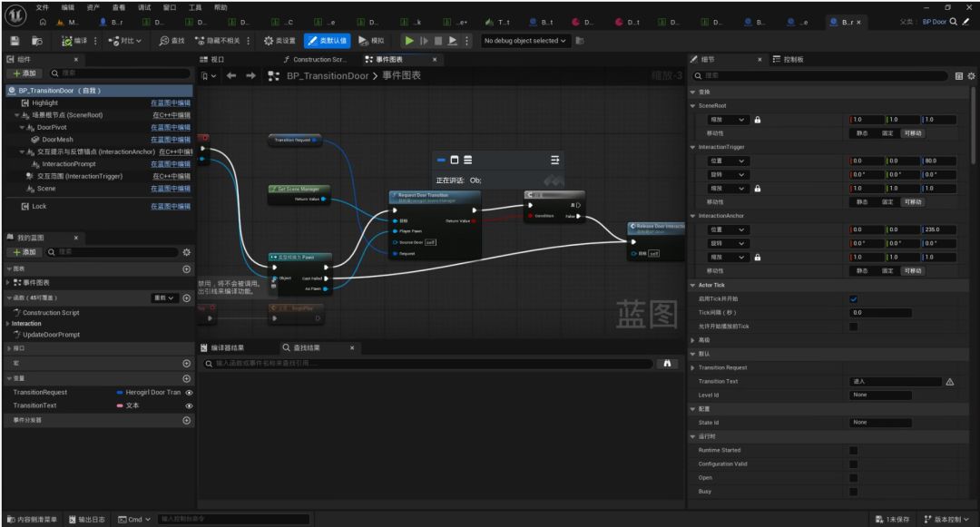
Task: Toggle visibility eye for TransitionRequest variable
Action: [189, 392]
